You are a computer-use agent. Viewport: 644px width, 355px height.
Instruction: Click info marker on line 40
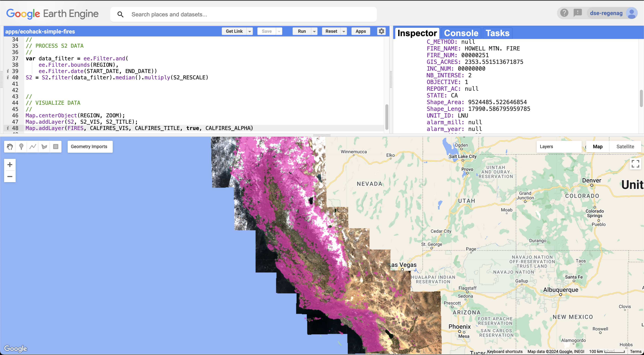[x=8, y=77]
